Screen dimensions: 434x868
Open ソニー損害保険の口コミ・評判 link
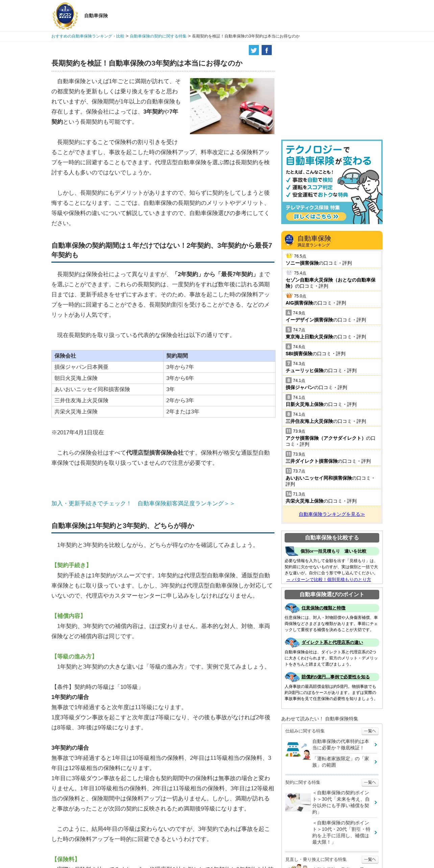(319, 263)
